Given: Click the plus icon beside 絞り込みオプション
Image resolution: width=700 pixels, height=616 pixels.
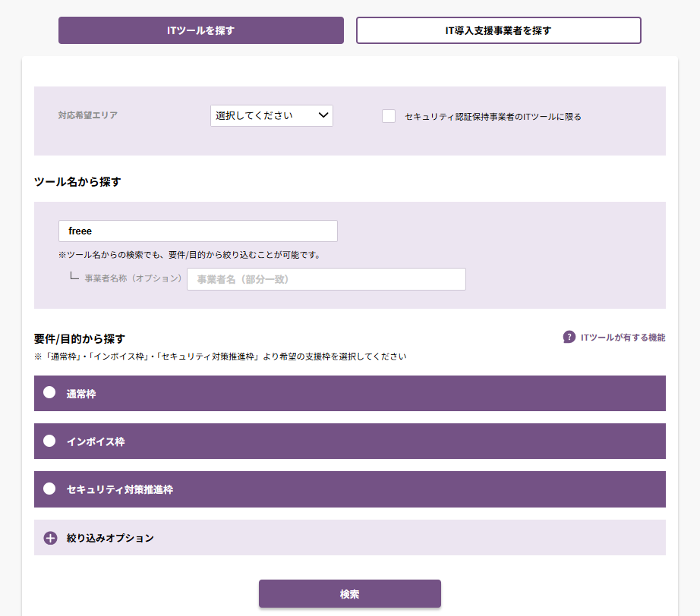Looking at the screenshot, I should (50, 538).
